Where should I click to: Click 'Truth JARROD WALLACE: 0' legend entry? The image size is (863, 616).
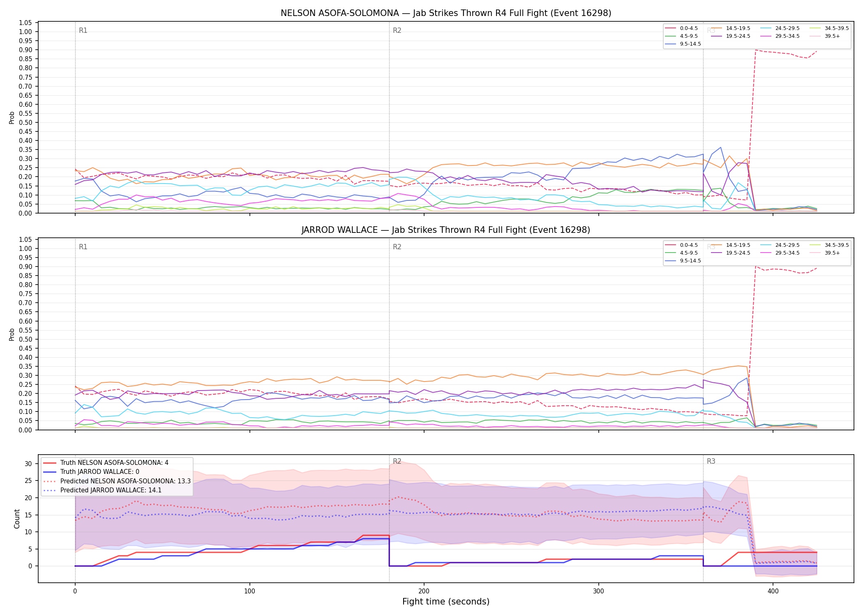coord(91,472)
